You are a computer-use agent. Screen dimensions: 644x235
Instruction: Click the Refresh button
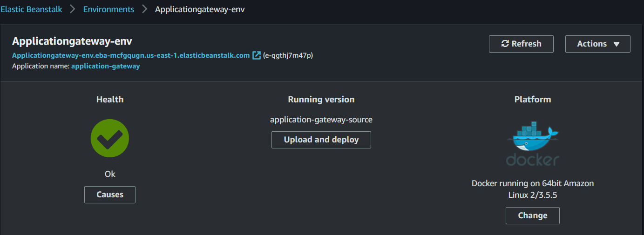click(521, 44)
